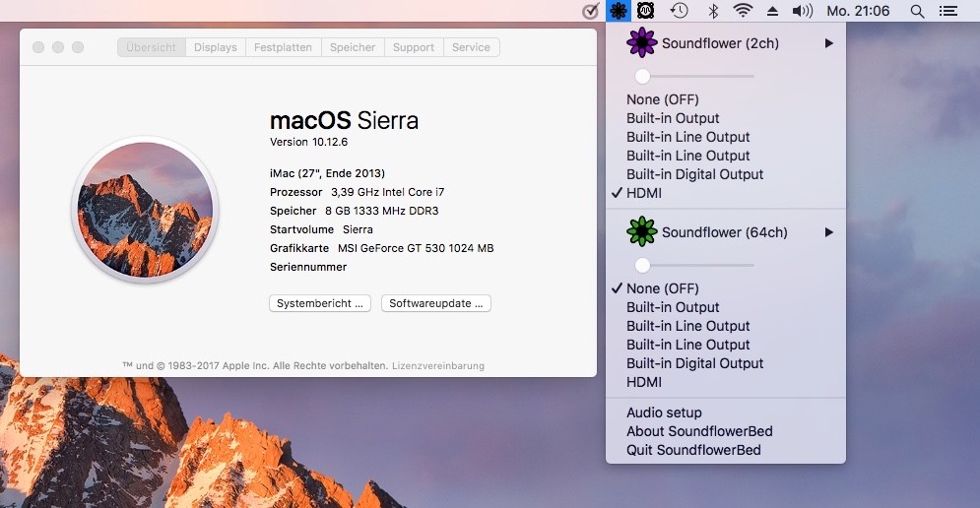Click the Softwareupdate button
980x508 pixels.
pos(436,303)
